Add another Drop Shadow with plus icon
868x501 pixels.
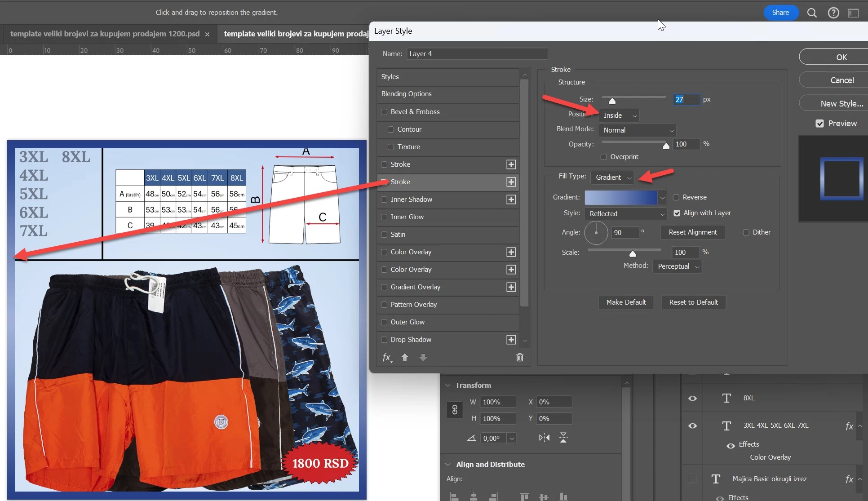[511, 340]
